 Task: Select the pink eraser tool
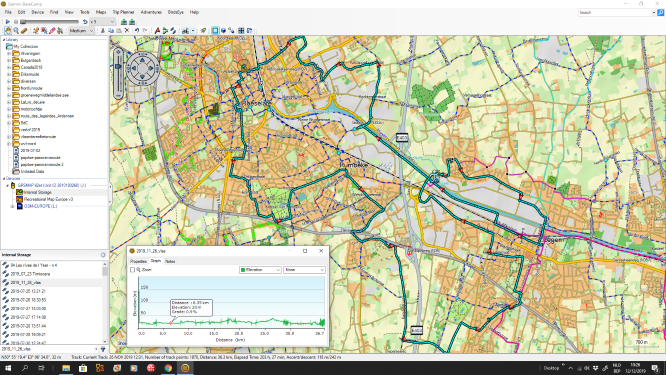click(x=52, y=31)
